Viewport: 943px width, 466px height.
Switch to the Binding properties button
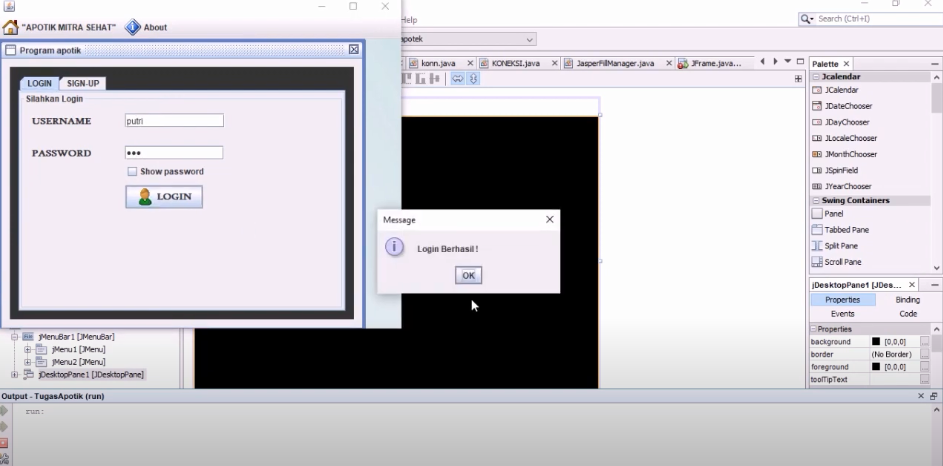pyautogui.click(x=907, y=299)
